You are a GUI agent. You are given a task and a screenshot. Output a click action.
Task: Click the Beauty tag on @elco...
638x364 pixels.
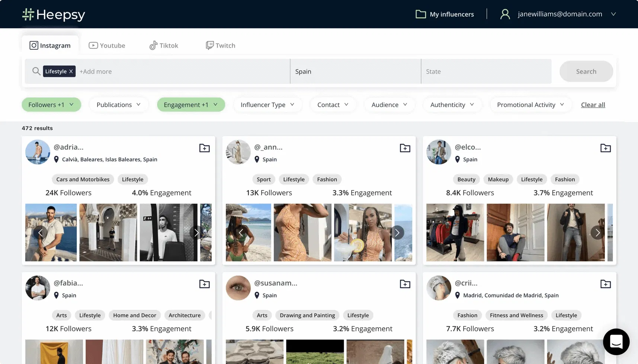467,179
